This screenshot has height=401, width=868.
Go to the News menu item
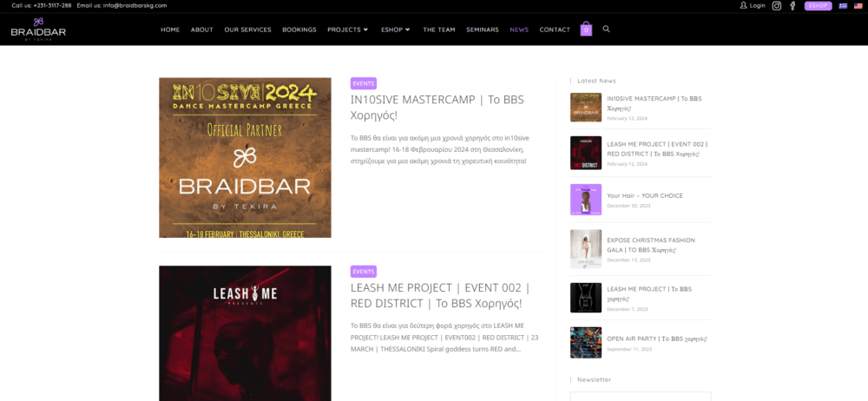(519, 30)
